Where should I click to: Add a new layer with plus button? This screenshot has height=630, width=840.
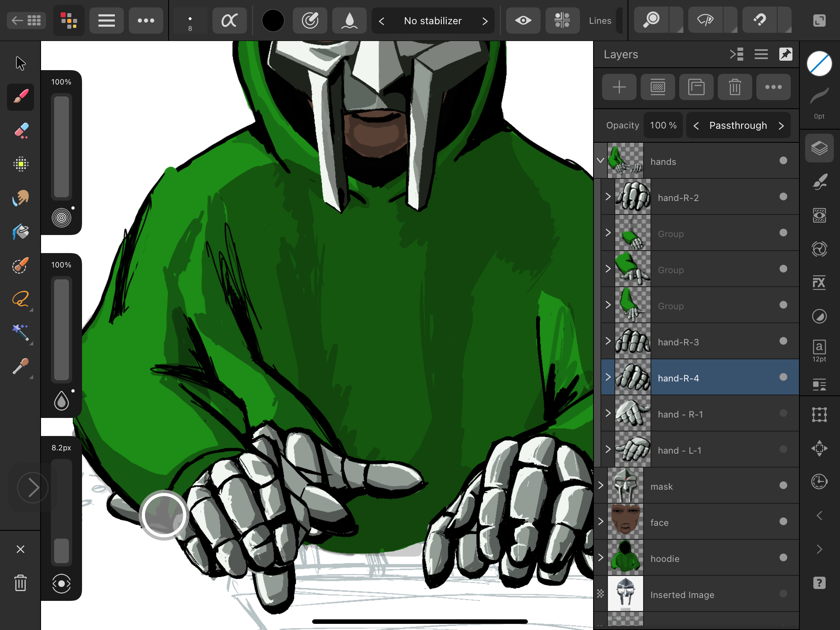point(619,87)
